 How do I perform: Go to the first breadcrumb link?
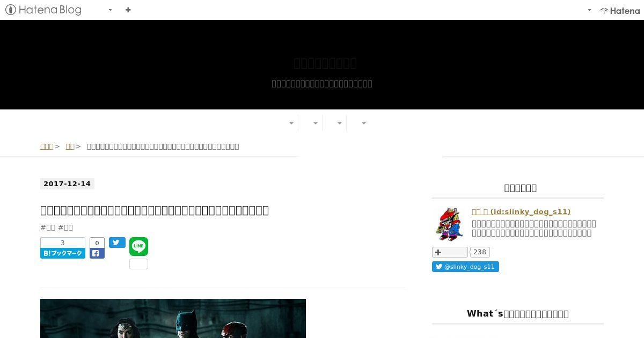pos(47,146)
